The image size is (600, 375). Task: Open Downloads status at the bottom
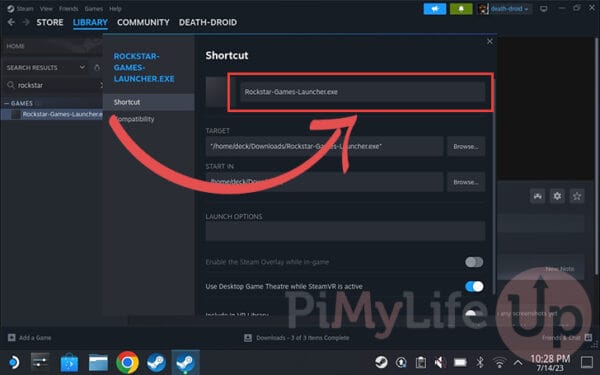point(297,338)
